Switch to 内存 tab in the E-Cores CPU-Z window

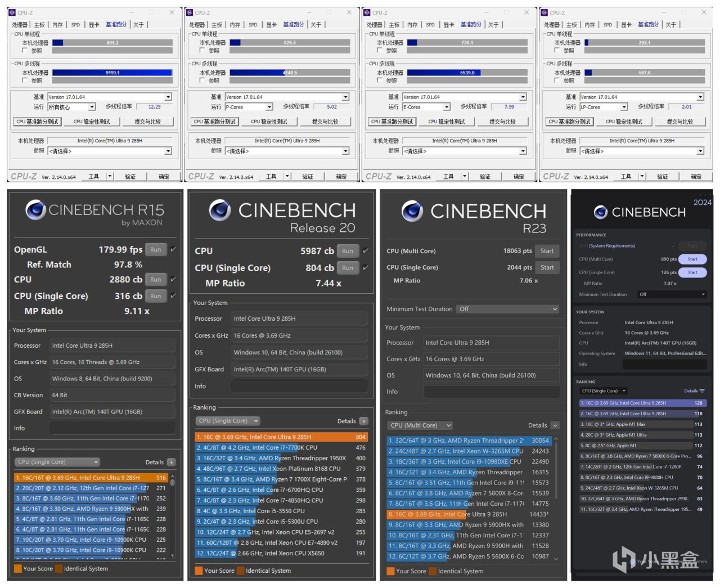412,25
